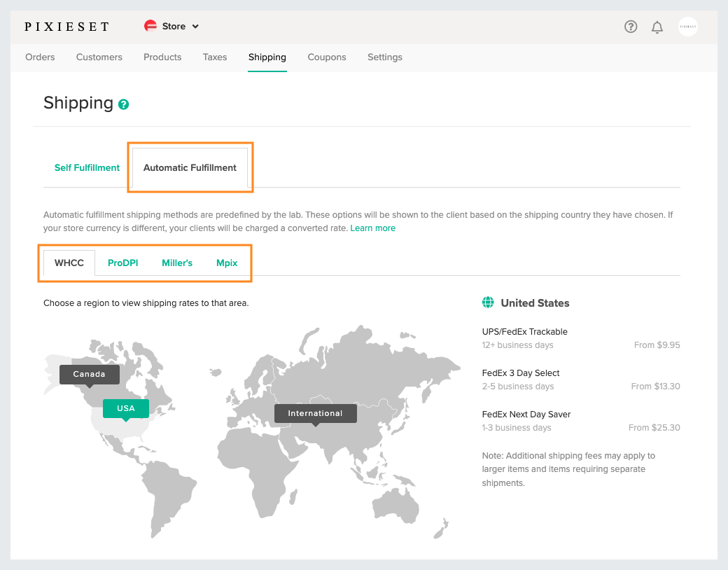Open notifications bell icon
728x570 pixels.
657,27
